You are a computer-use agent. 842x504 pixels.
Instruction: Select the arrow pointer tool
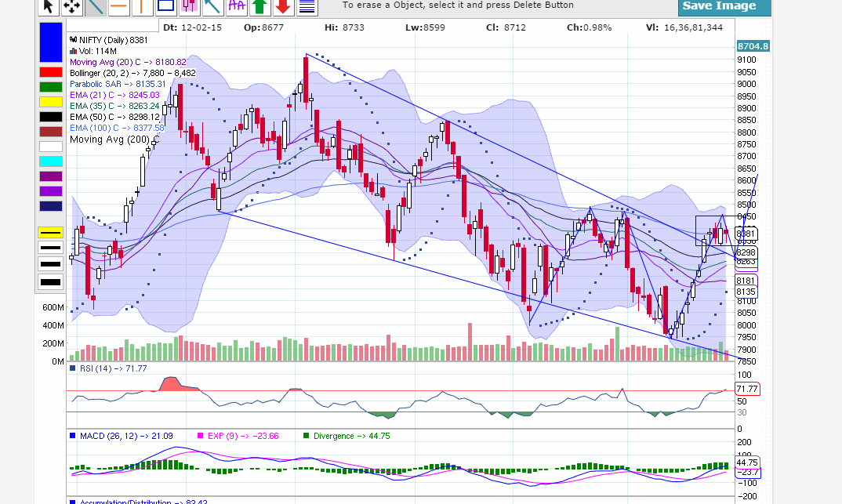tap(49, 7)
